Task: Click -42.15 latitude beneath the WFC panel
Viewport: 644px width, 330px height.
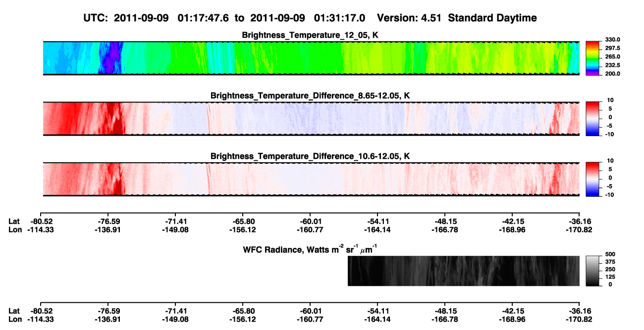Action: coord(512,311)
